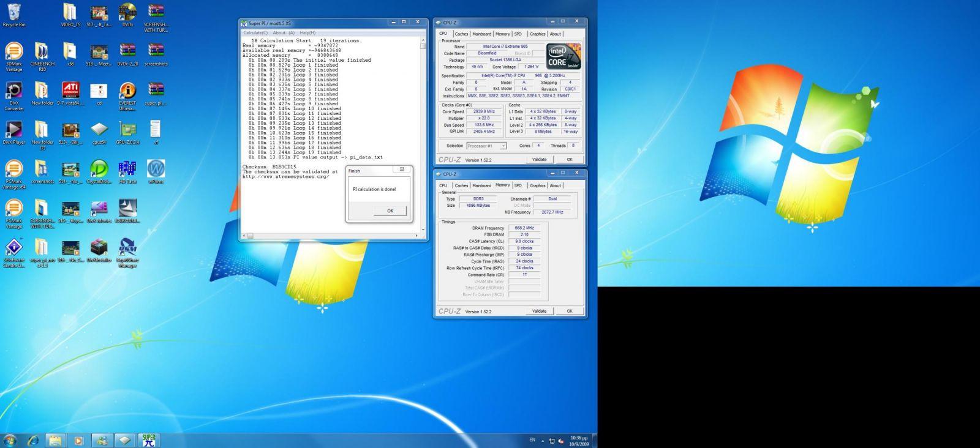The width and height of the screenshot is (980, 448).
Task: Click the Super PI vertical scrollbar
Action: click(x=423, y=135)
